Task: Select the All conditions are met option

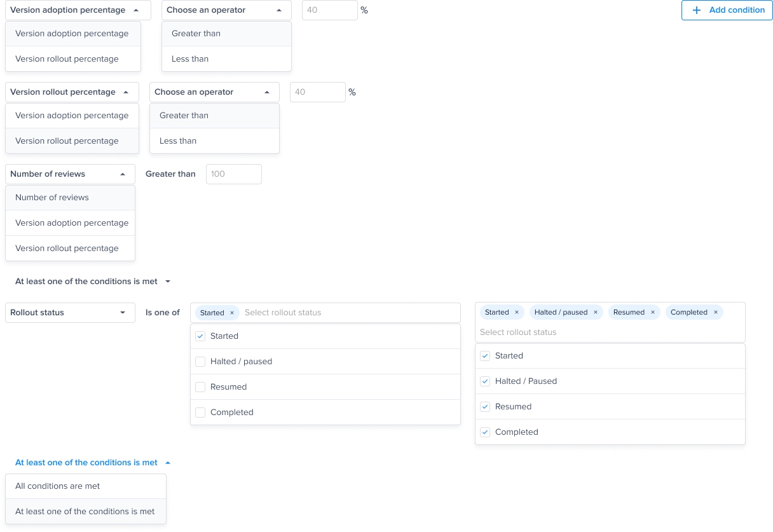Action: (58, 486)
